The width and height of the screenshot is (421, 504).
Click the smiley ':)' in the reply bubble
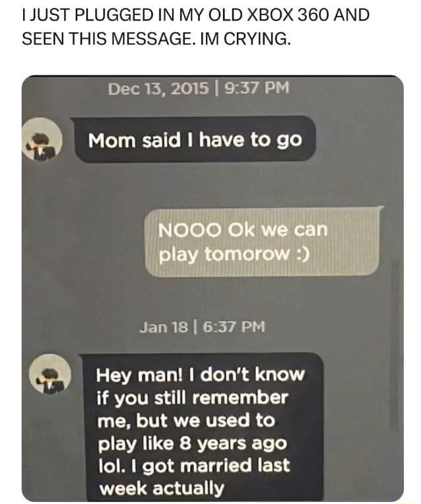click(x=302, y=254)
